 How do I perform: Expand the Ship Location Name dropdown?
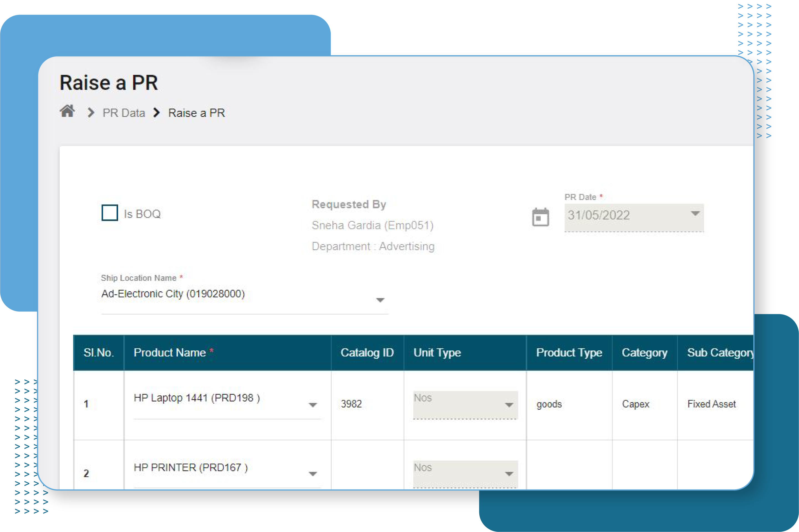380,300
